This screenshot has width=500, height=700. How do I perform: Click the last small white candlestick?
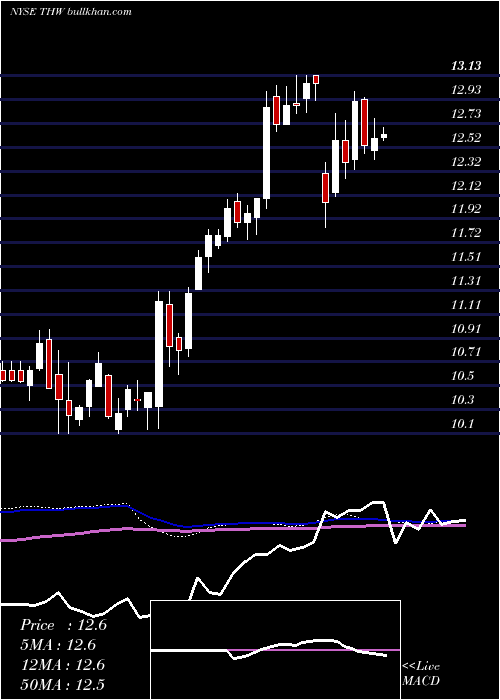click(x=384, y=136)
